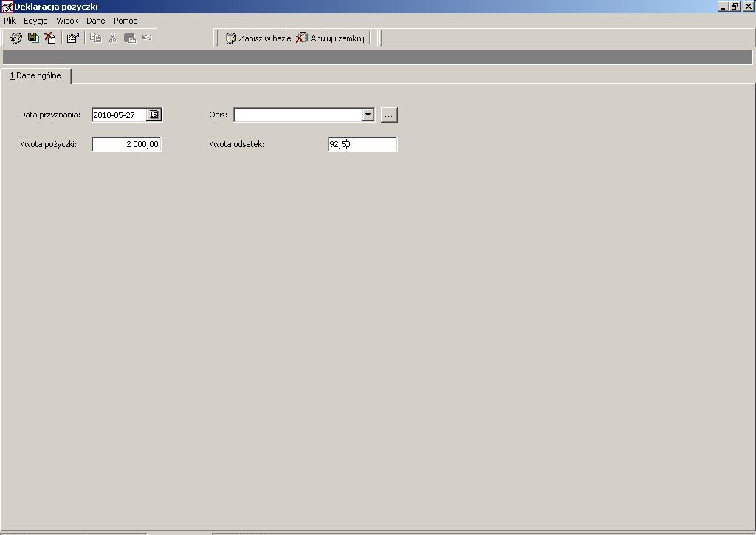Click the save floppy disk toolbar icon
This screenshot has width=756, height=535.
click(32, 38)
